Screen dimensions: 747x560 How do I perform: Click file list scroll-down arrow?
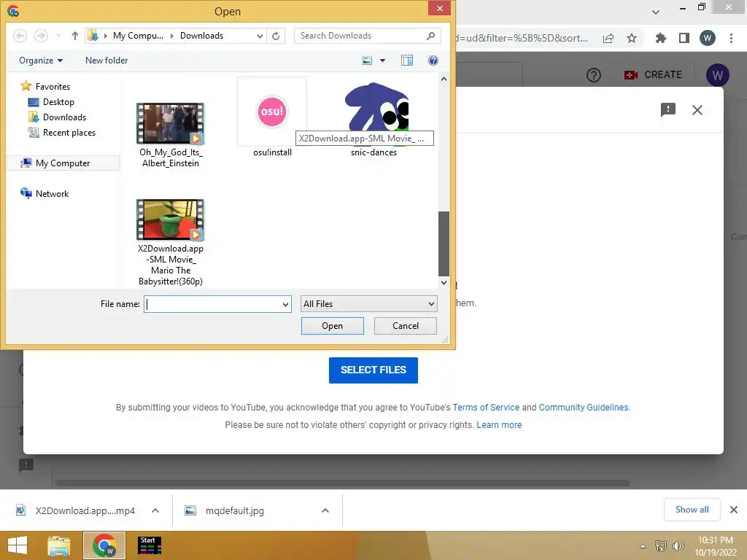click(x=444, y=282)
